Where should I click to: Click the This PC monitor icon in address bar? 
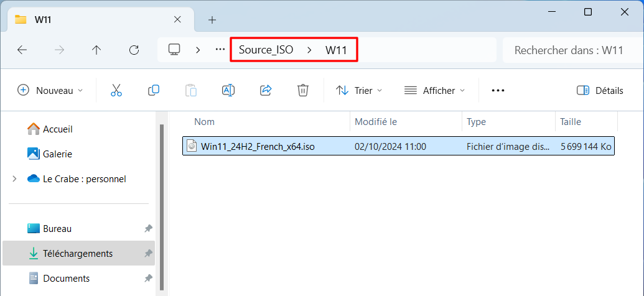(175, 50)
